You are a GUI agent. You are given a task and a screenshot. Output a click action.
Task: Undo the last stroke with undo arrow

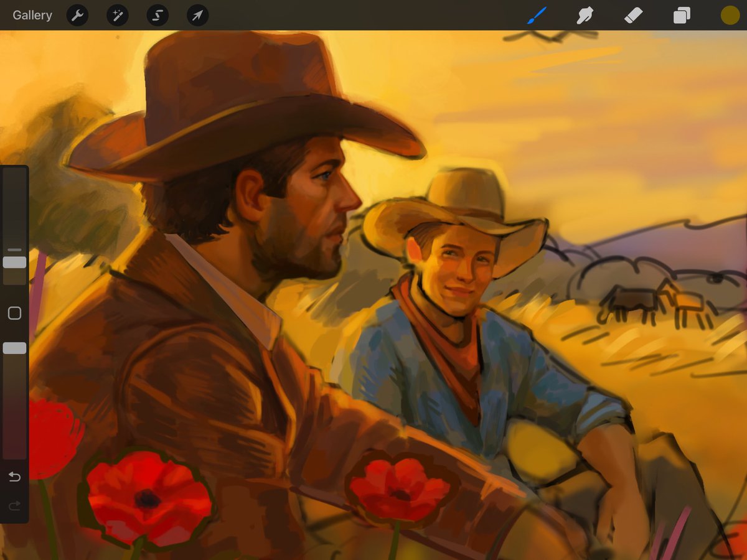click(x=14, y=477)
